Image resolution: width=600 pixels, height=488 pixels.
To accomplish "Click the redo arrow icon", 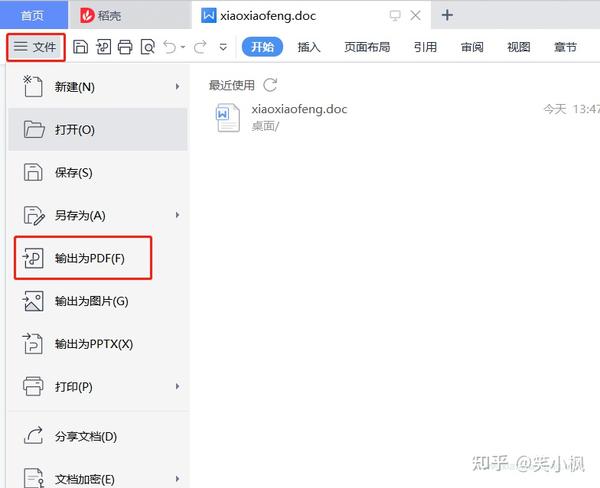I will 200,47.
